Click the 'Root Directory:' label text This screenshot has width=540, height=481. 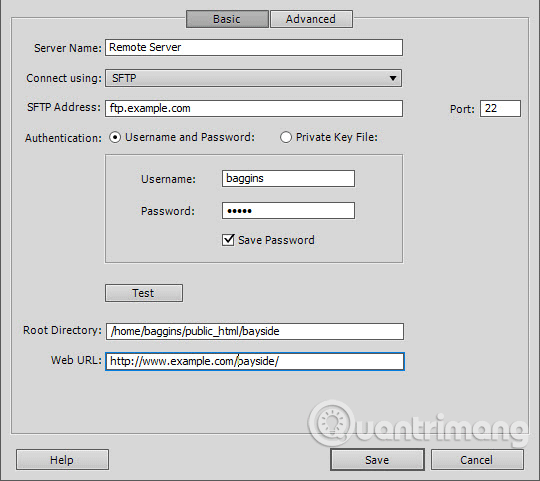(x=62, y=330)
